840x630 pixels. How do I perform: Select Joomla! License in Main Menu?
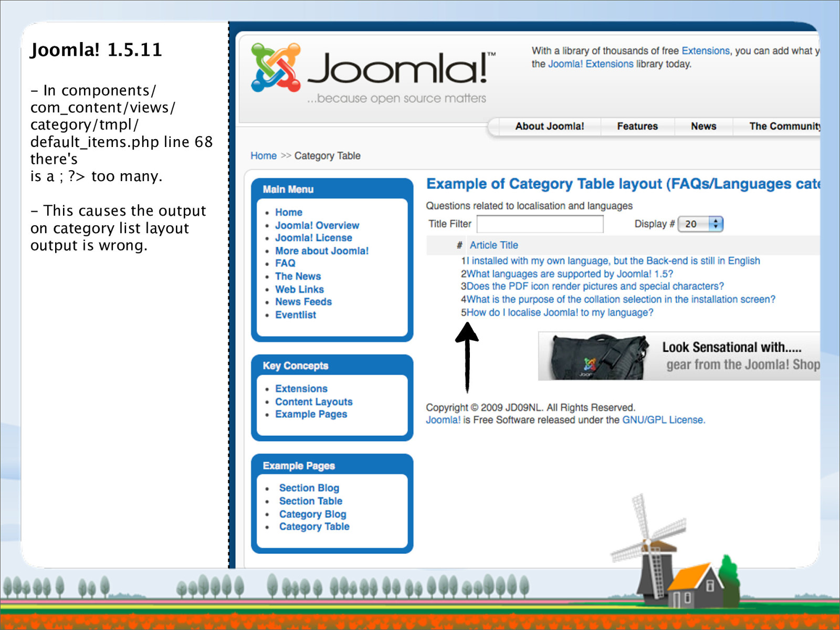313,238
